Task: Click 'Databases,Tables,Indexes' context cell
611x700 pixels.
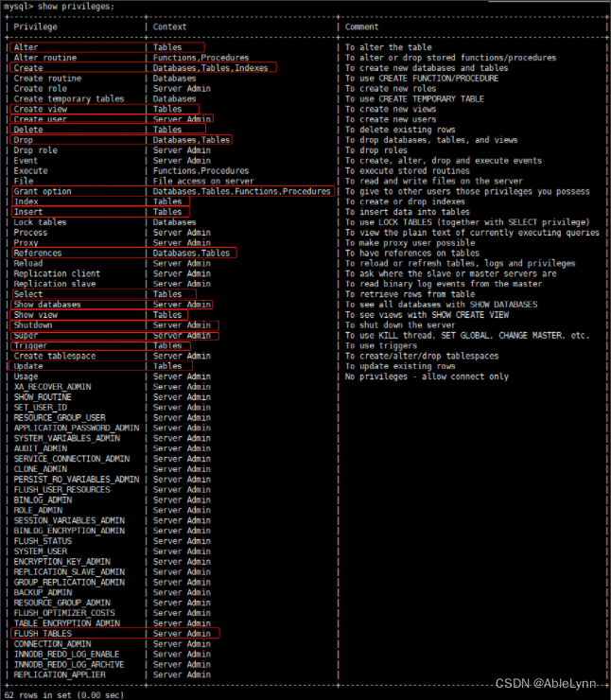Action: 210,68
